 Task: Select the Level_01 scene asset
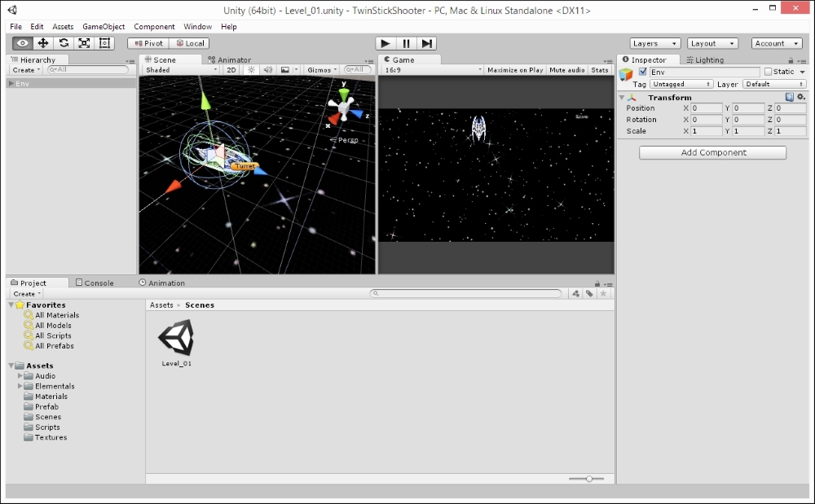click(176, 343)
